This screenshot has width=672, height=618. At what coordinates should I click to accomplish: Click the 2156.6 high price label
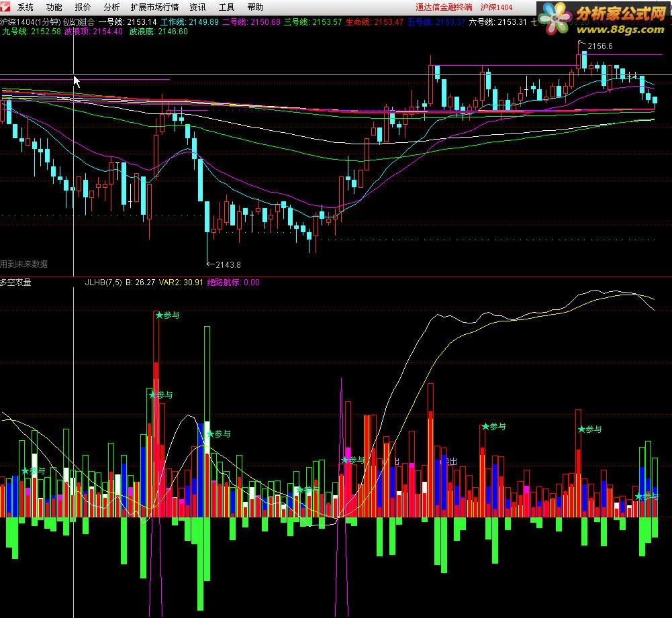pos(599,46)
